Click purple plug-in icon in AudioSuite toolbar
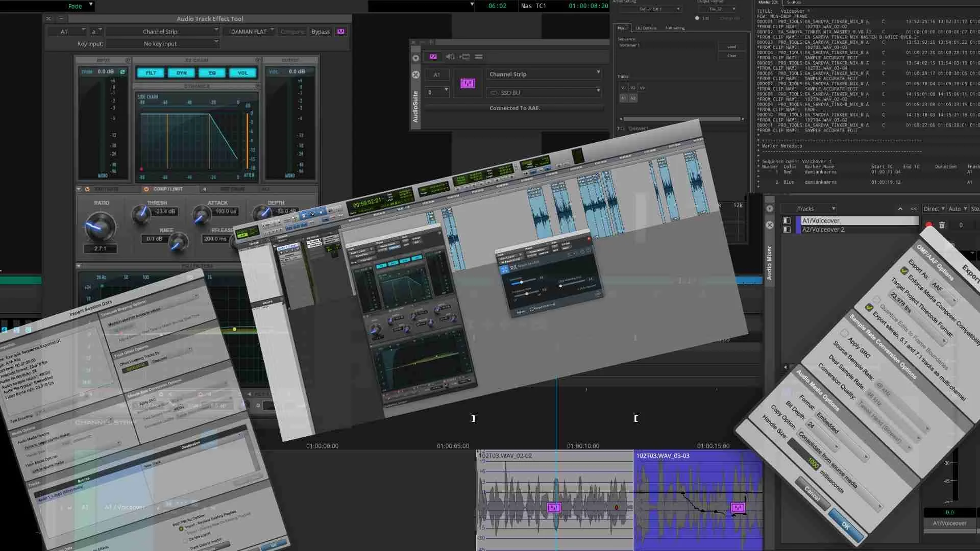This screenshot has height=551, width=980. coord(433,57)
